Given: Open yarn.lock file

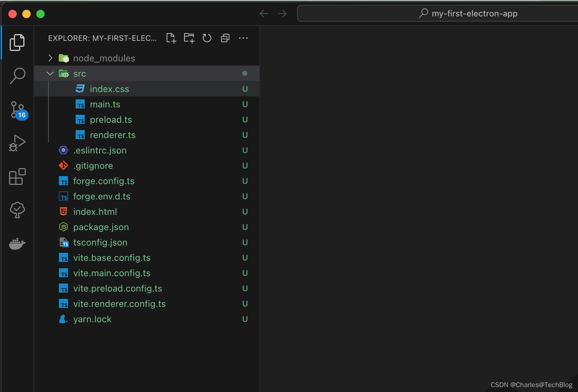Looking at the screenshot, I should coord(147,319).
